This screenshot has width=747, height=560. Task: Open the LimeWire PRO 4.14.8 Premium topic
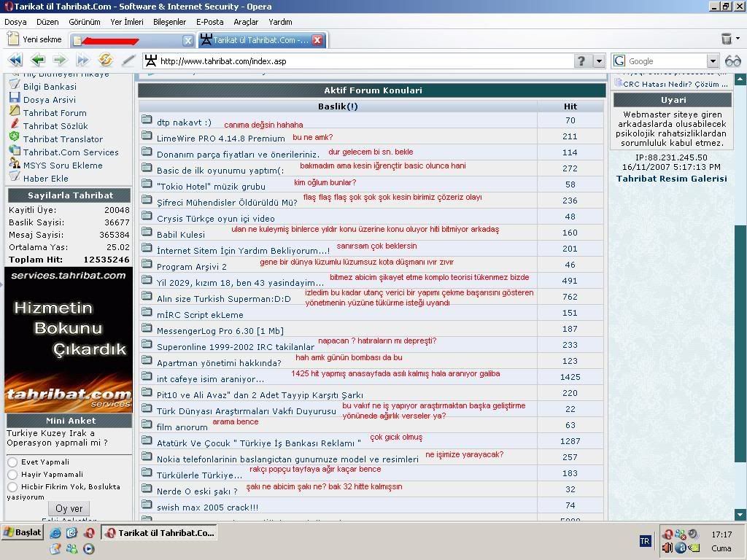(220, 139)
